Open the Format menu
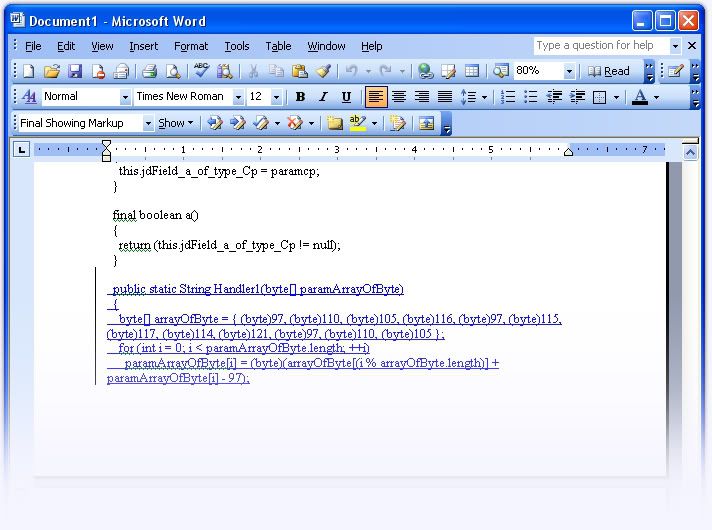 pyautogui.click(x=191, y=46)
